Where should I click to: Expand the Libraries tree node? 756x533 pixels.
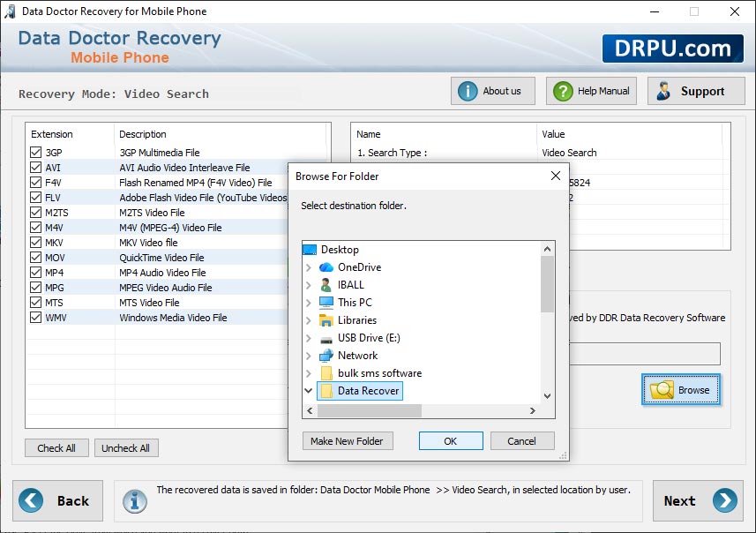click(309, 320)
